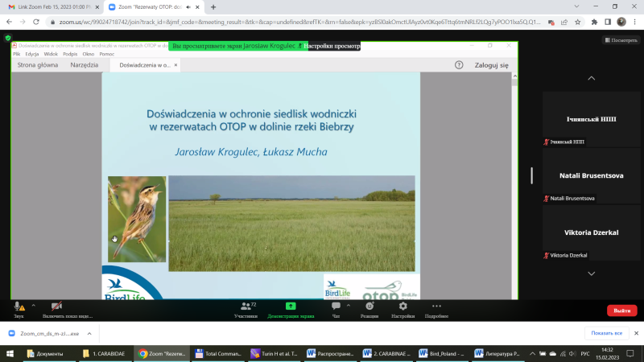Open the Подробнее more options menu
The width and height of the screenshot is (644, 362).
point(436,308)
